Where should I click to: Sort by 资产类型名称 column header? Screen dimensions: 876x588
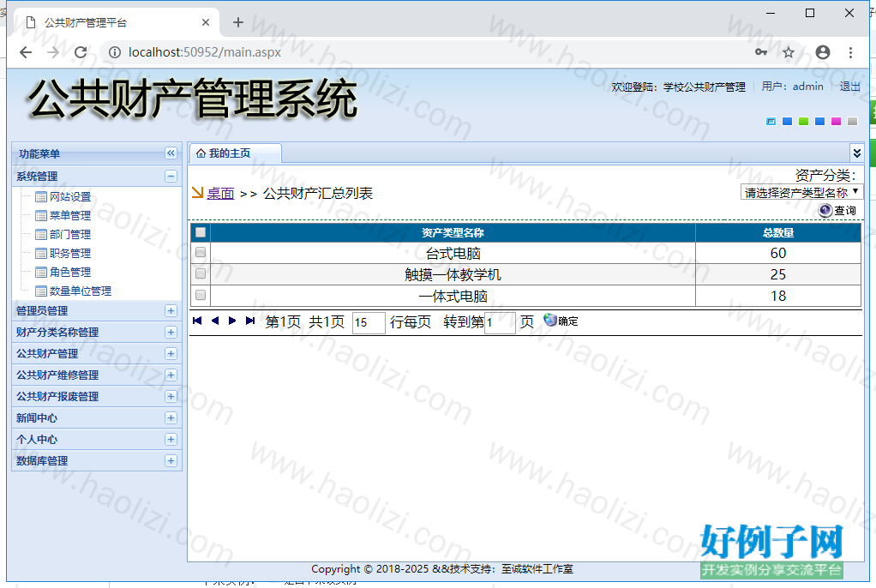coord(453,232)
